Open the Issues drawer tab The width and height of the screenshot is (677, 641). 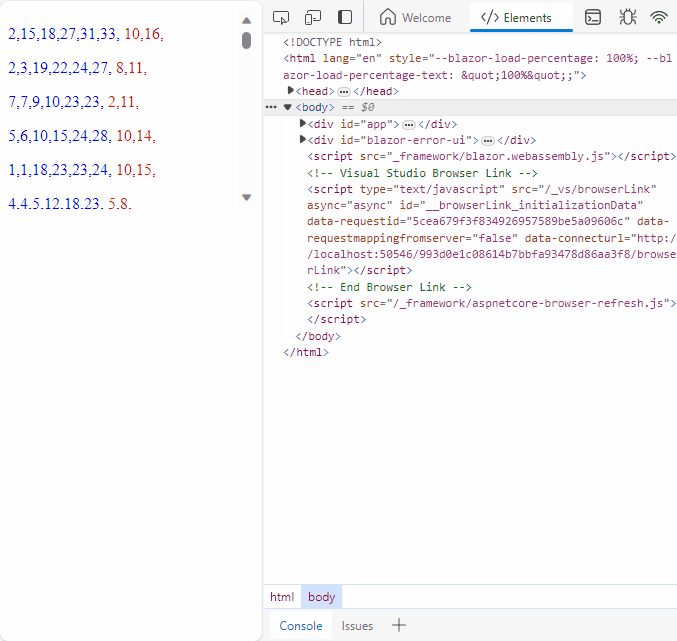coord(357,626)
